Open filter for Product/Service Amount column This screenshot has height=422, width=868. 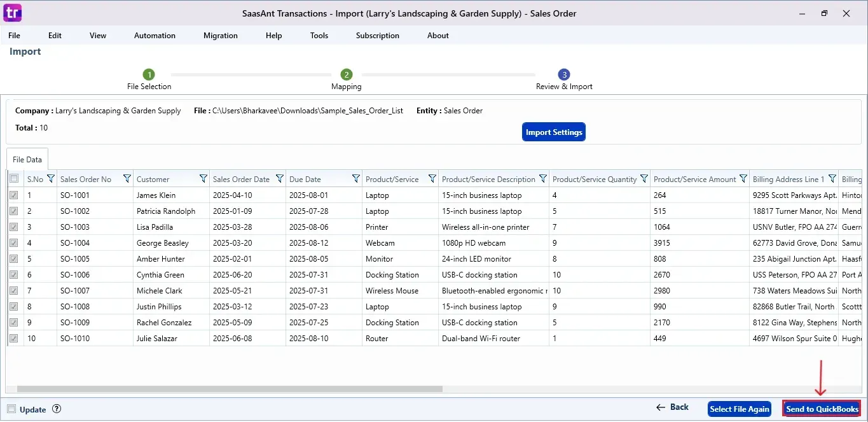click(743, 179)
